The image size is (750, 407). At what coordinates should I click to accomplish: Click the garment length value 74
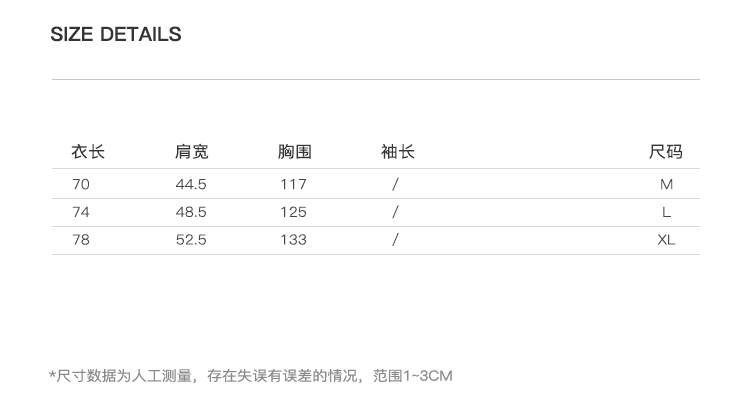[x=81, y=212]
